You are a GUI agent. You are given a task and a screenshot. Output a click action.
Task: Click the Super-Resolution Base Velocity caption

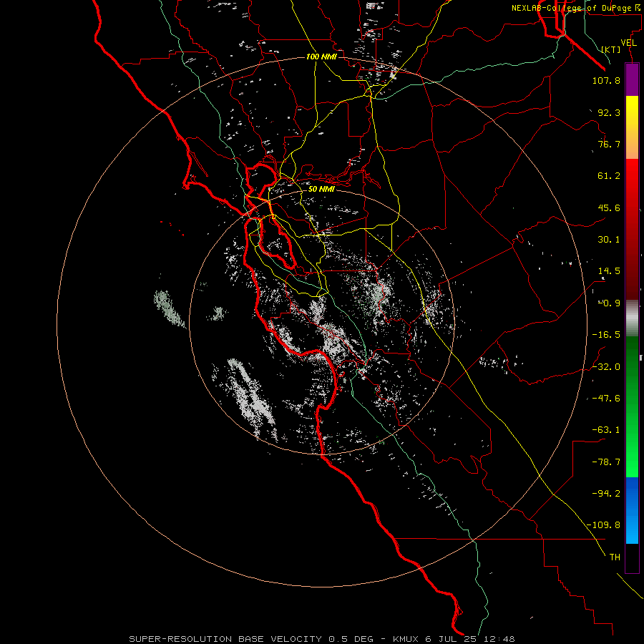pyautogui.click(x=321, y=639)
